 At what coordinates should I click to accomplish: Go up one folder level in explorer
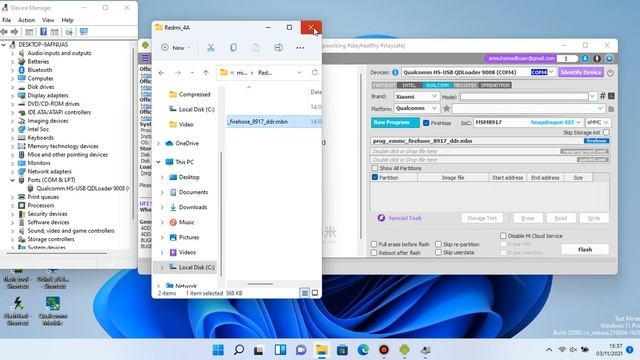click(x=206, y=73)
